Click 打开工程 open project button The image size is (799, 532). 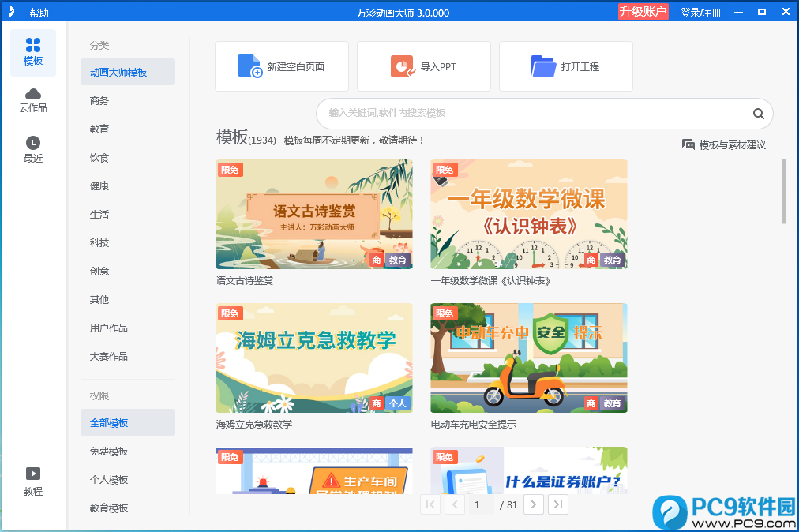tap(566, 66)
